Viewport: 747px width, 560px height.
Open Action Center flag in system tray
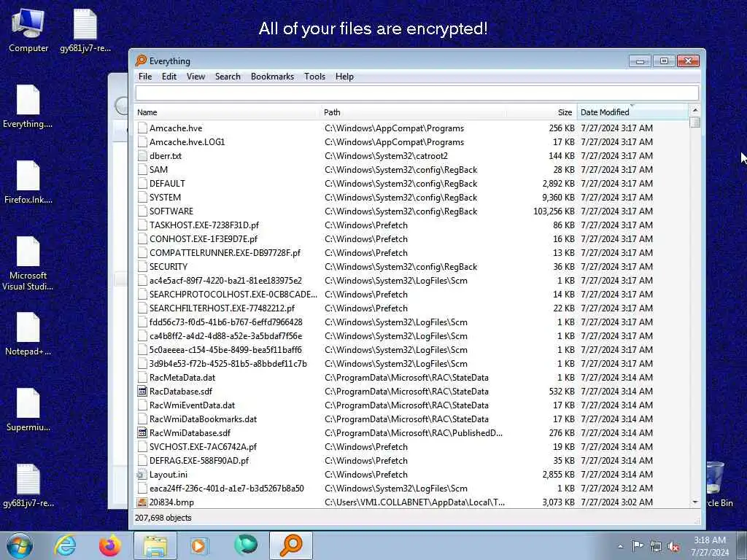(x=638, y=546)
